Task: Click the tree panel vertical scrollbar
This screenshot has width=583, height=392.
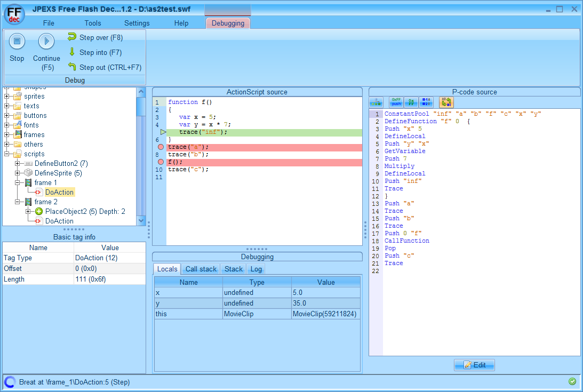Action: click(141, 156)
